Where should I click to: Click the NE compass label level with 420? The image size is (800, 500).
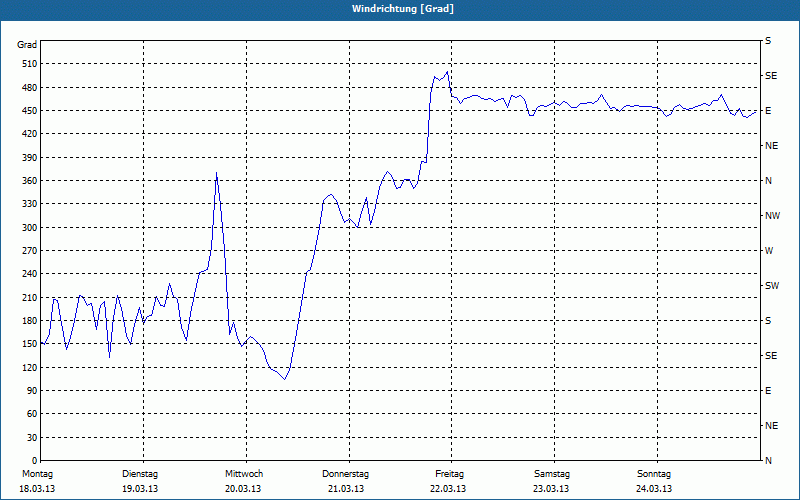(x=771, y=146)
